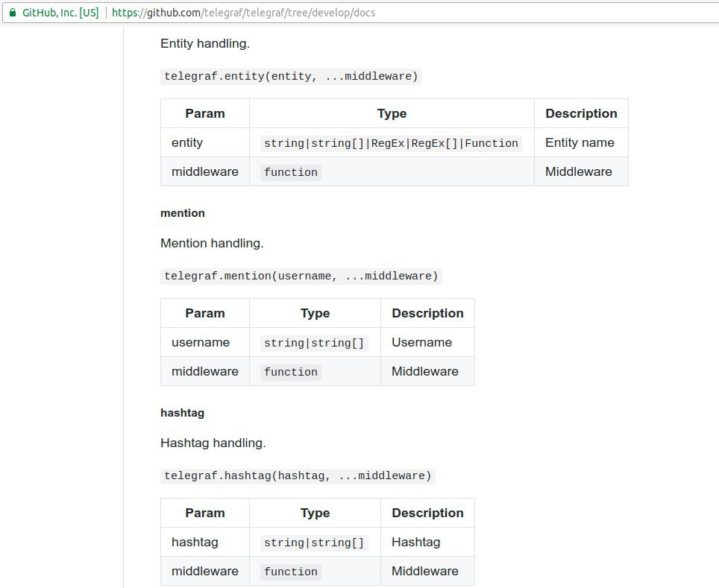The width and height of the screenshot is (719, 588).
Task: Click the 'Hashtag' description cell
Action: point(428,543)
